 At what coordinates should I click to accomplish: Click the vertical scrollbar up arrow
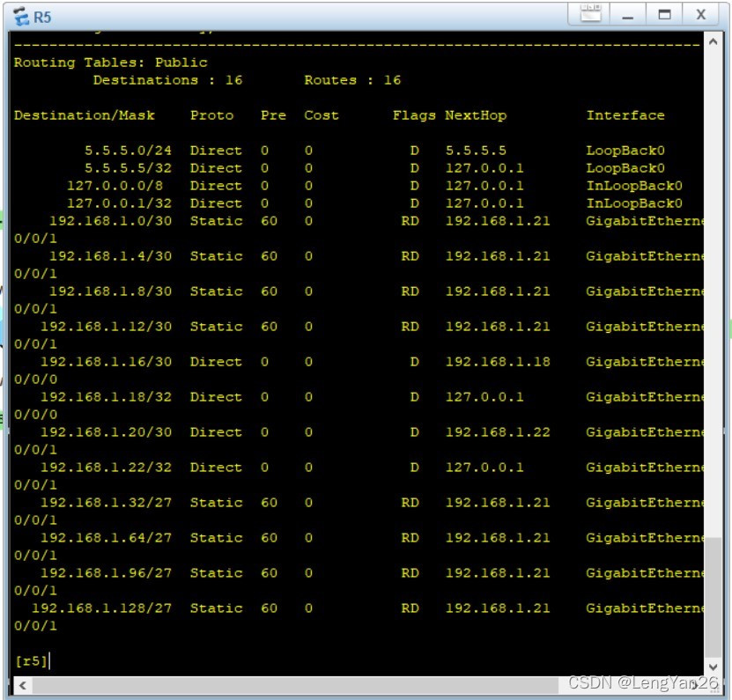713,42
